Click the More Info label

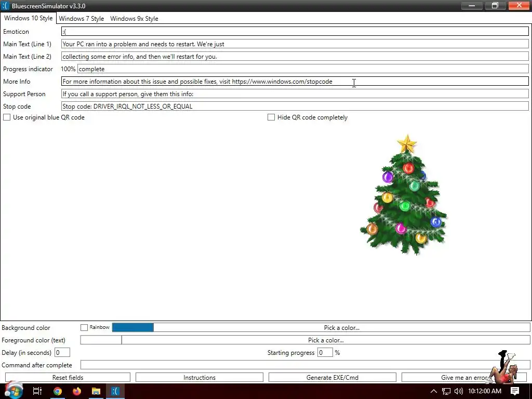[17, 82]
